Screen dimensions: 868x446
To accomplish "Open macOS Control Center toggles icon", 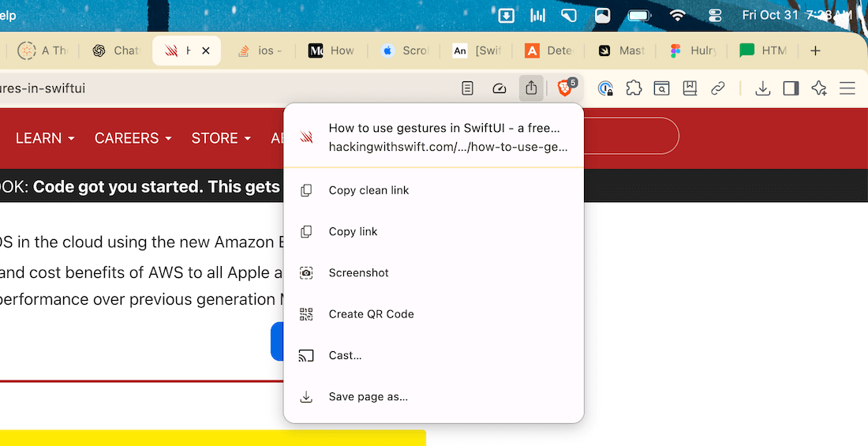I will (x=716, y=15).
